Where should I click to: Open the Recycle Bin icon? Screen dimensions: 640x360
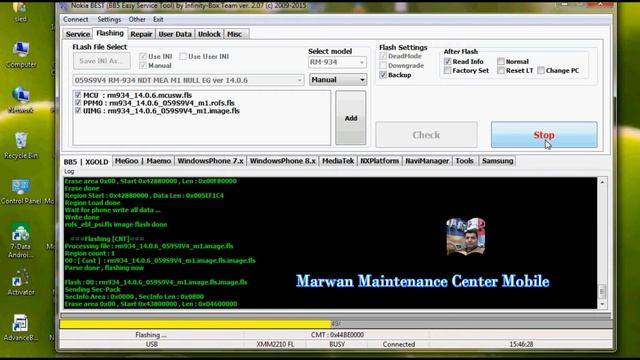coord(21,146)
